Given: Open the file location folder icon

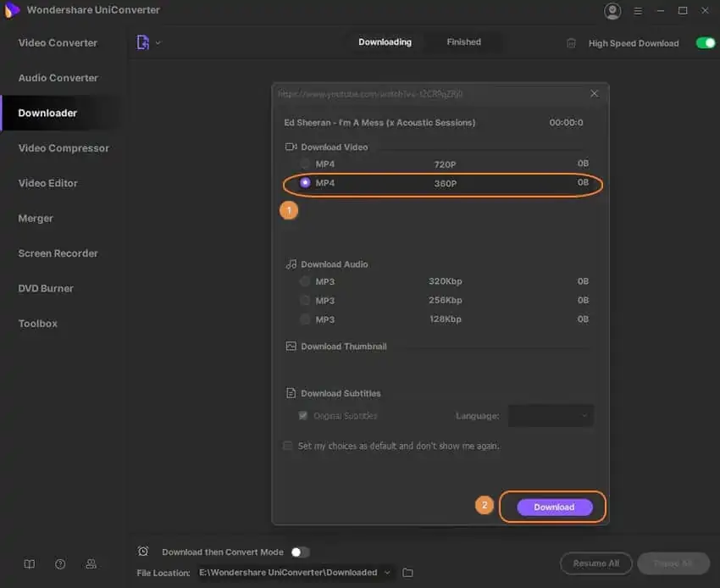Looking at the screenshot, I should pyautogui.click(x=407, y=573).
